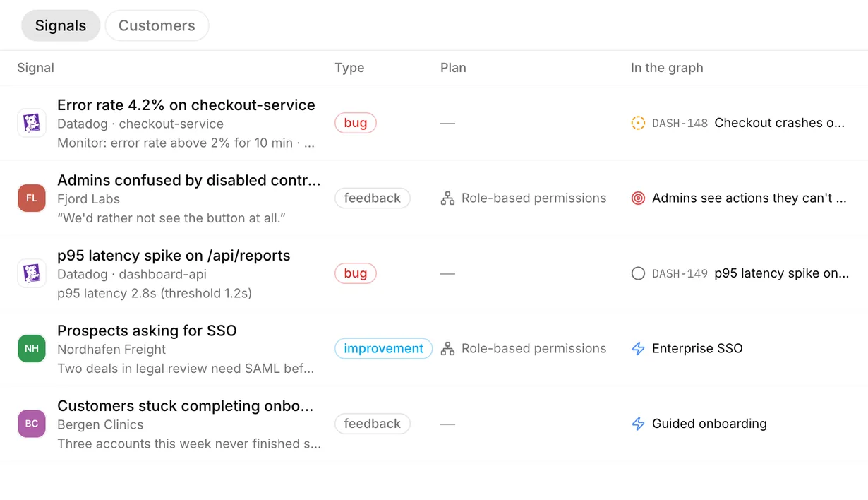Click the improvement tag on Nordhafen Freight row
868x500 pixels.
(384, 349)
